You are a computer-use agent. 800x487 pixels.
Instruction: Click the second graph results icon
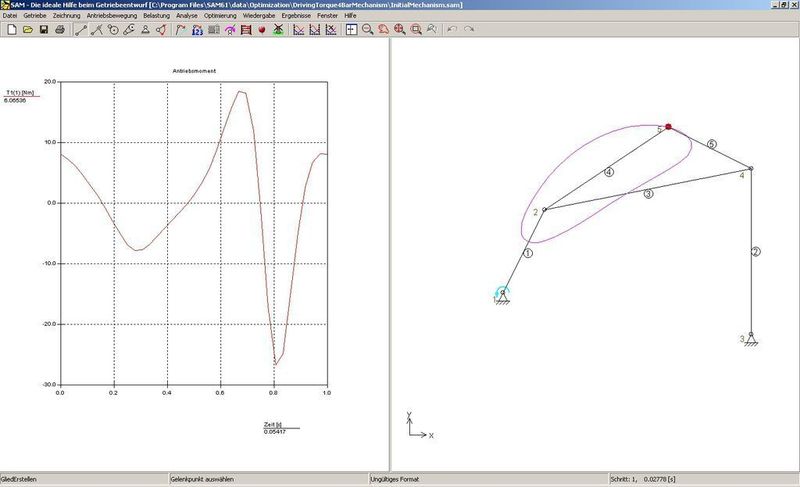(x=315, y=30)
